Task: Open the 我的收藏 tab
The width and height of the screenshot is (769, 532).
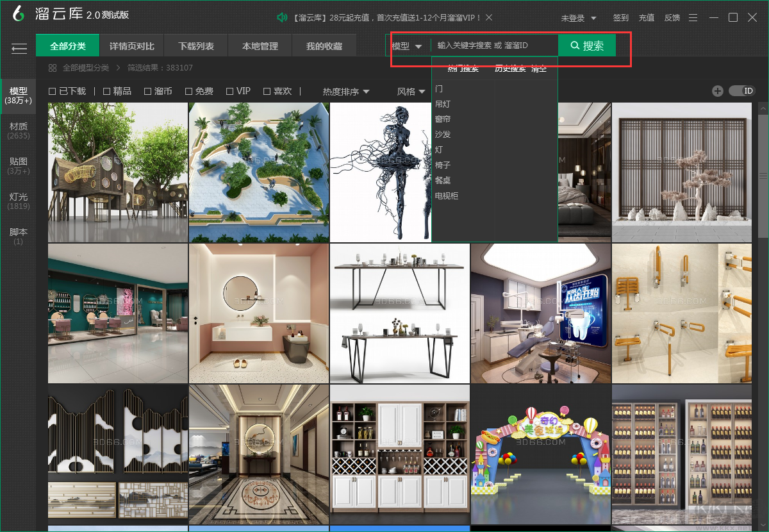Action: [x=324, y=46]
